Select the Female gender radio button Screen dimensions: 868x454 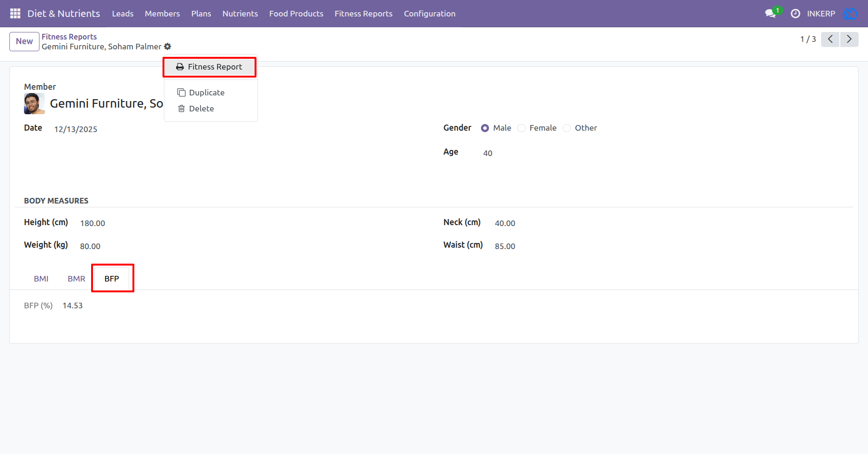[x=521, y=128]
